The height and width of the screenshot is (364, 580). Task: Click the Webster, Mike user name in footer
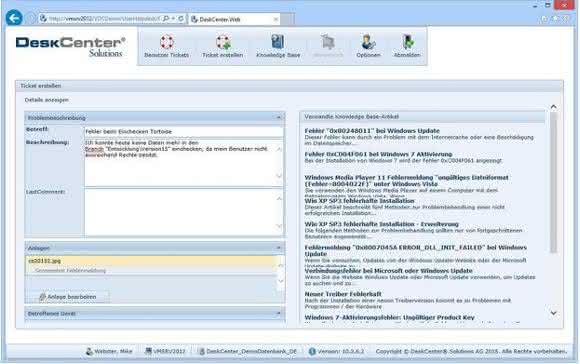point(113,351)
